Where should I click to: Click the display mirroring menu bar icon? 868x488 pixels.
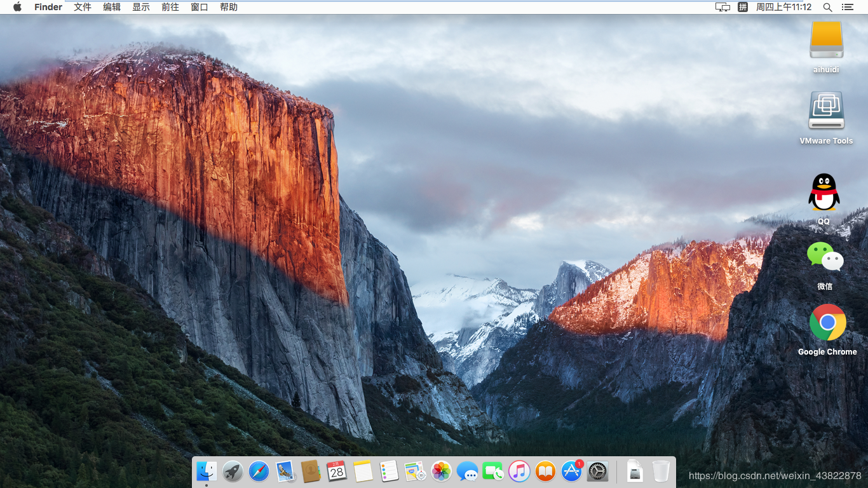click(x=722, y=7)
